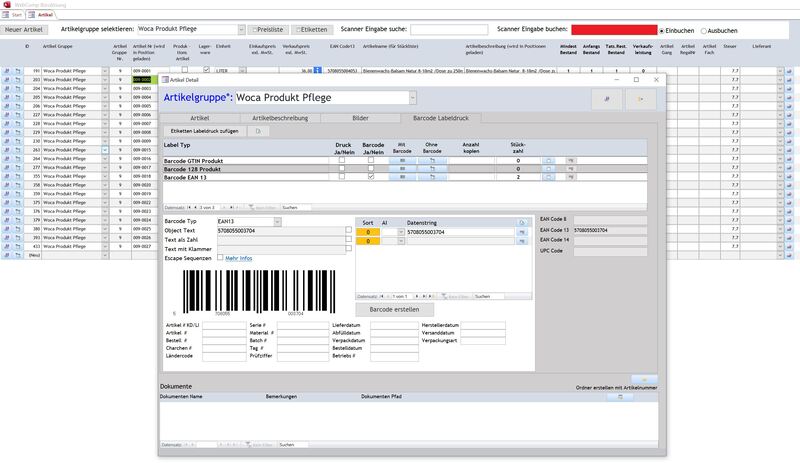
Task: Click Mit Barcode icon for Barcode 128 Produkt
Action: [403, 168]
